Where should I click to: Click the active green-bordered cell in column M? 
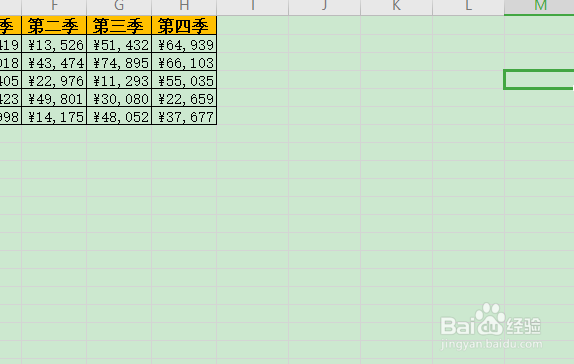(539, 79)
